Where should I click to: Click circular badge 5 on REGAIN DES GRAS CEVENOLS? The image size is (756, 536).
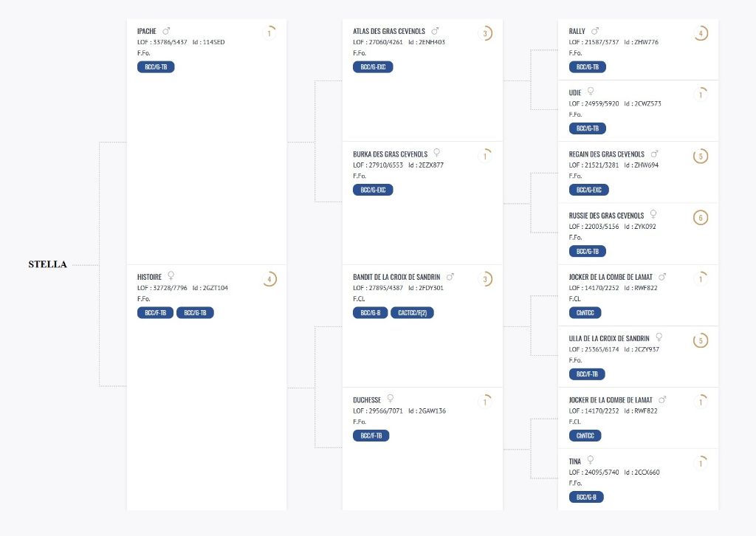[701, 157]
